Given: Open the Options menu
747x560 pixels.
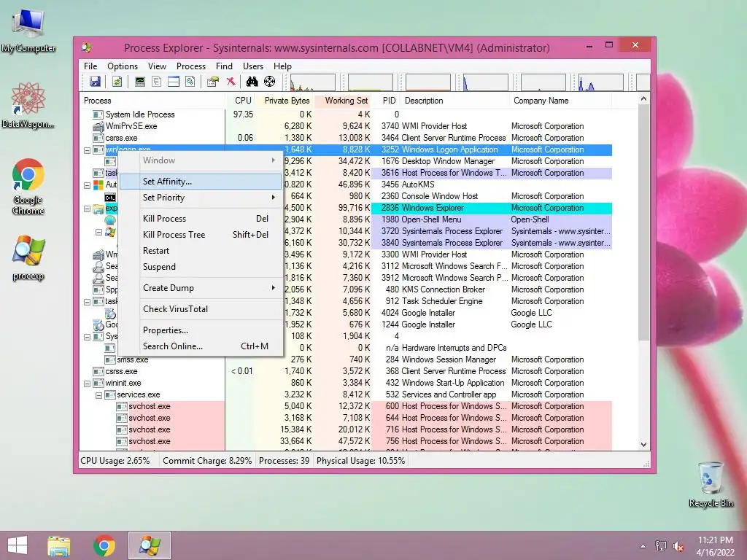Looking at the screenshot, I should tap(123, 66).
